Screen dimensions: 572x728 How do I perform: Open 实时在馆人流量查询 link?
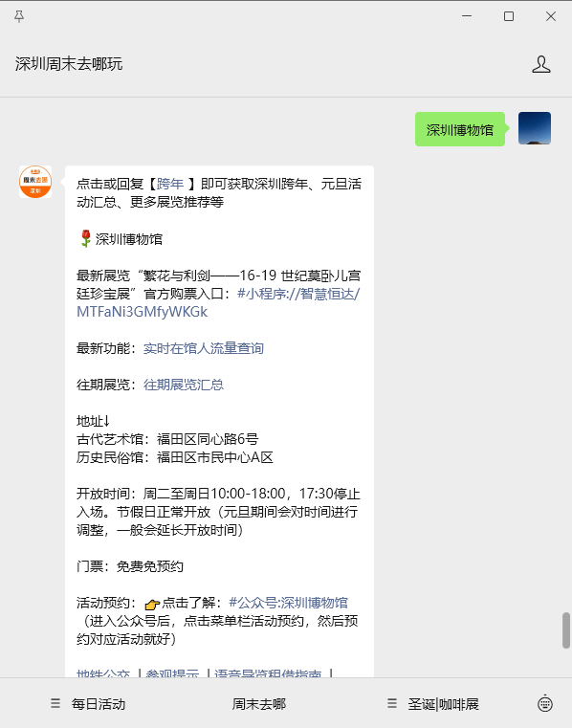pos(204,348)
